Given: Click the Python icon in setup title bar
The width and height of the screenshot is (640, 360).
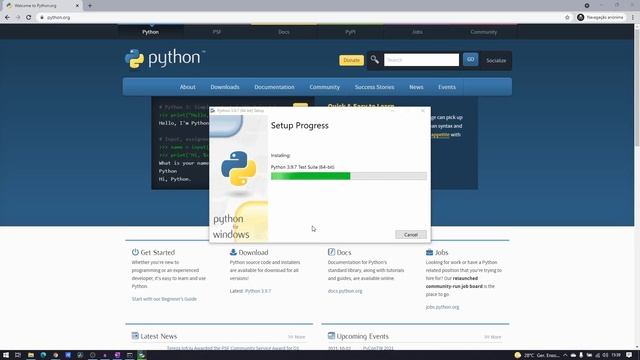Looking at the screenshot, I should [213, 111].
